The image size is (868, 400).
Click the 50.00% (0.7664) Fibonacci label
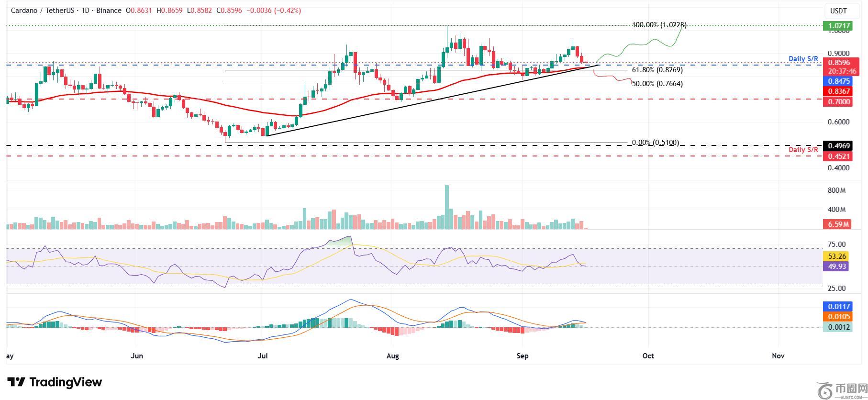click(657, 84)
